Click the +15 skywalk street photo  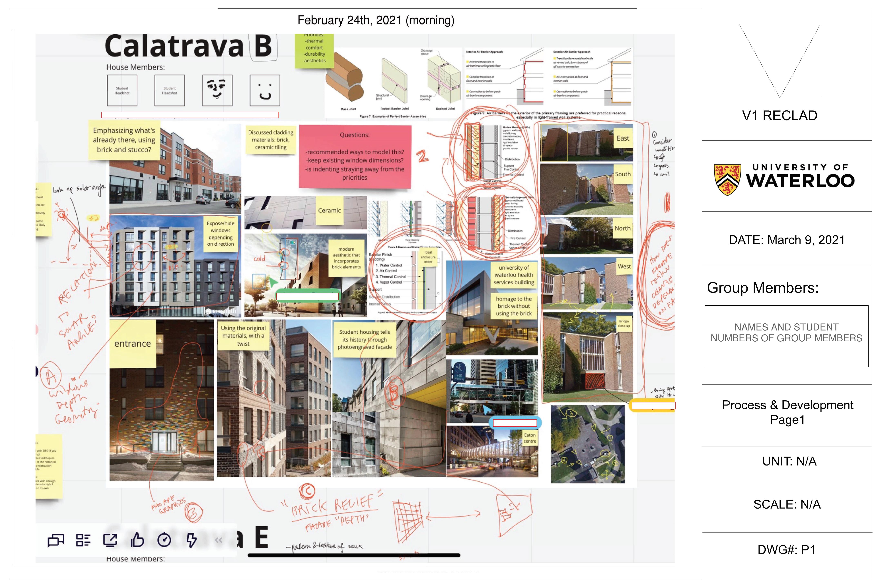pos(492,392)
